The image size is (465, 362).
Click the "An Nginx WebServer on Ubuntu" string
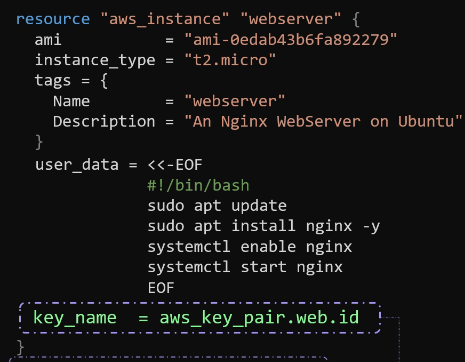(x=324, y=122)
